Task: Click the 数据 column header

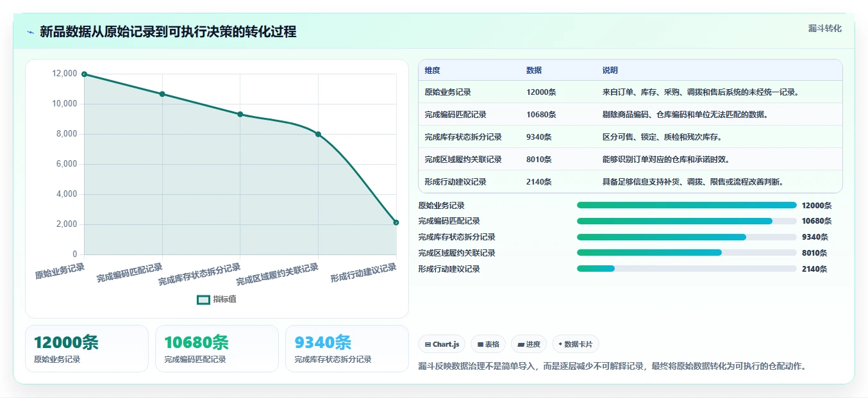Action: point(534,70)
